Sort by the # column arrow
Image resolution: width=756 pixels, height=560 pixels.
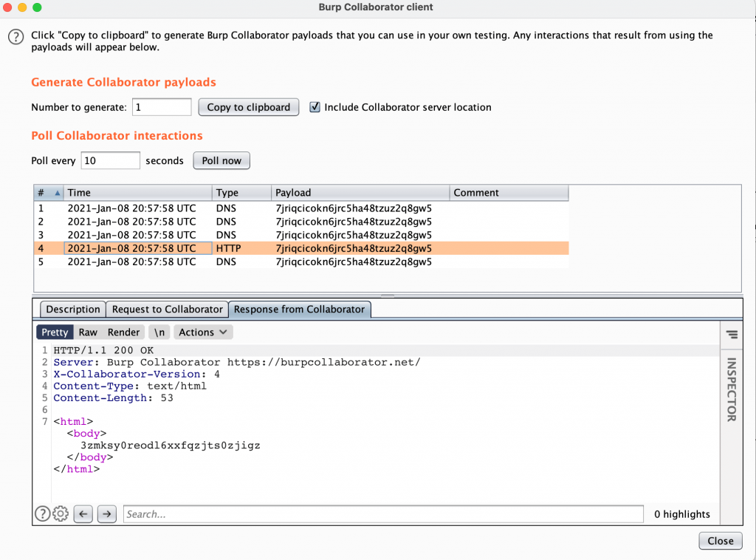coord(58,193)
